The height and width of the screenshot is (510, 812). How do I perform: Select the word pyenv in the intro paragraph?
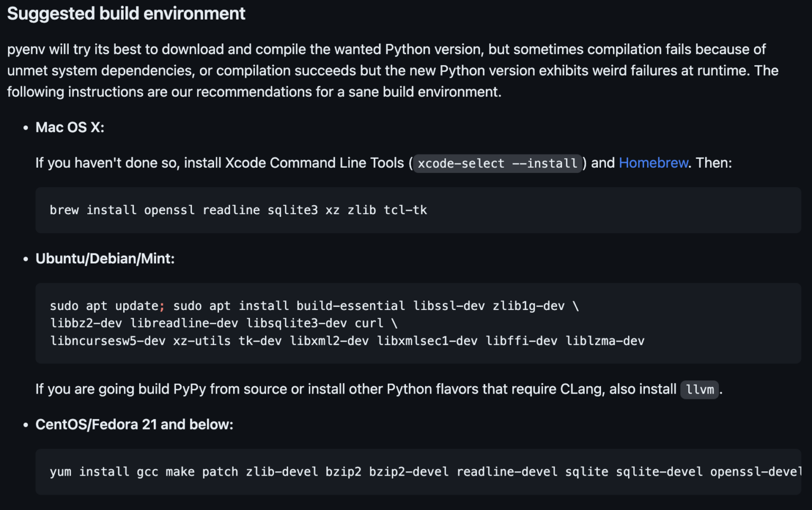(24, 49)
